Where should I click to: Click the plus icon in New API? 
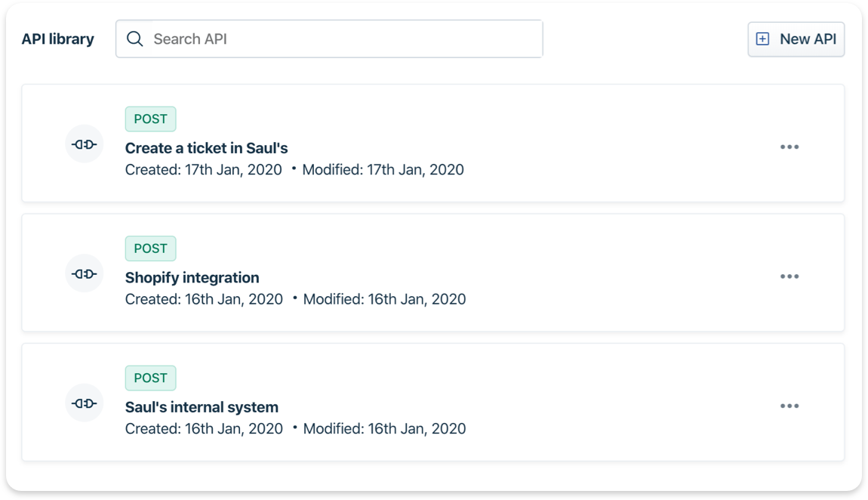(x=763, y=39)
